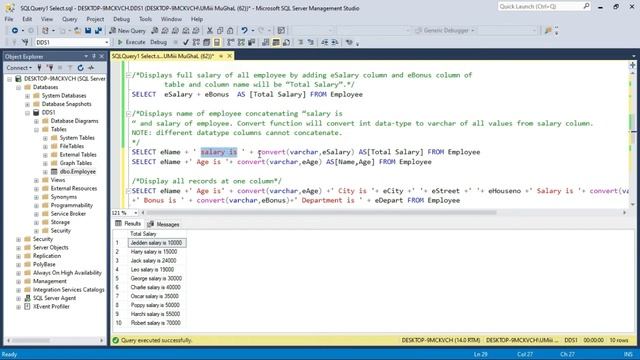Viewport: 640px width, 360px height.
Task: Switch output to Results to Grid
Action: (276, 42)
